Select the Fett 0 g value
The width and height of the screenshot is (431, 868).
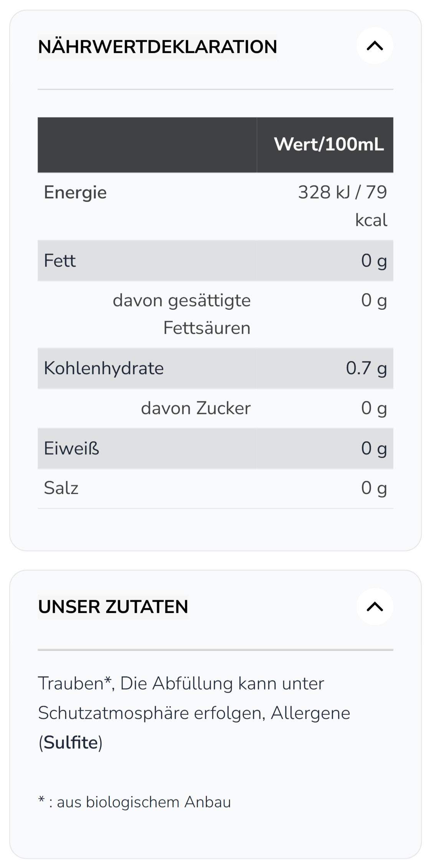coord(374,261)
